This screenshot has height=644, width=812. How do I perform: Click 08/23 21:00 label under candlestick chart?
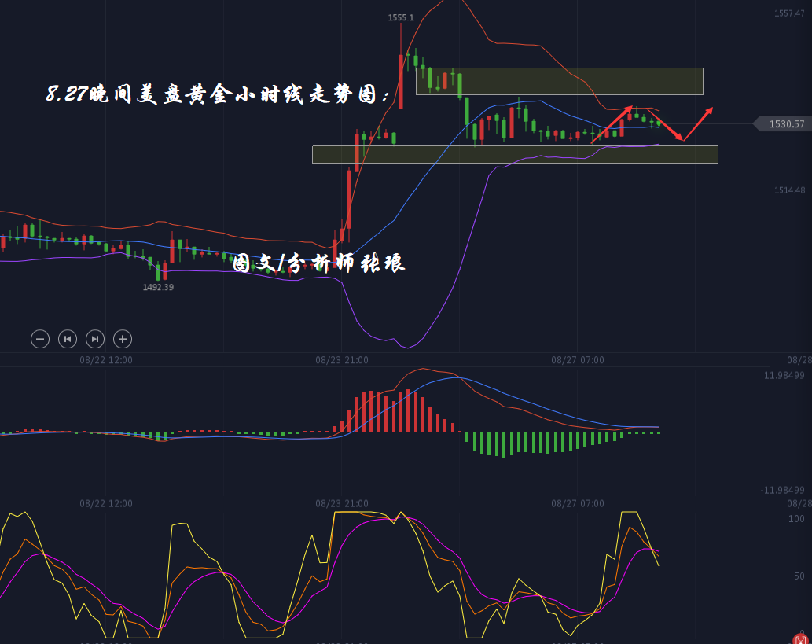coord(342,360)
